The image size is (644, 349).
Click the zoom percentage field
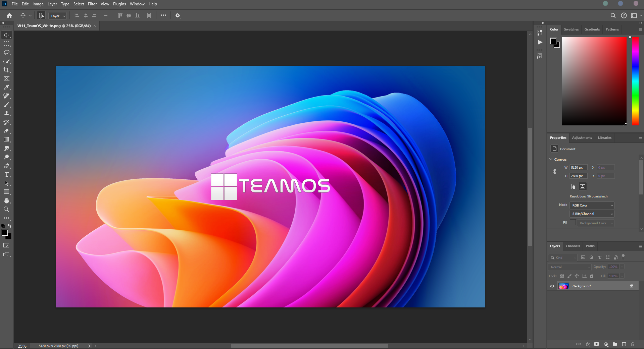(x=22, y=346)
